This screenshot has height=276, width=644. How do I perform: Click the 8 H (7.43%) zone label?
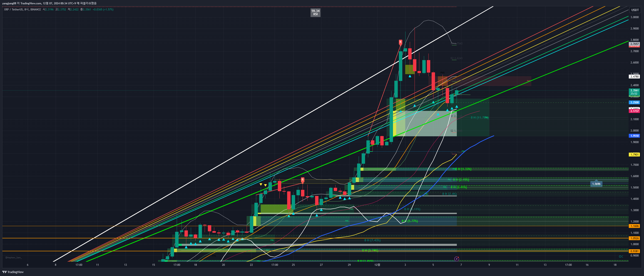point(372,240)
